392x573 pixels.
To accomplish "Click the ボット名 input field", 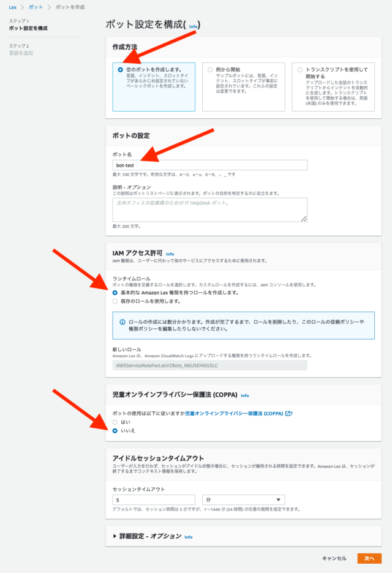I will point(209,165).
